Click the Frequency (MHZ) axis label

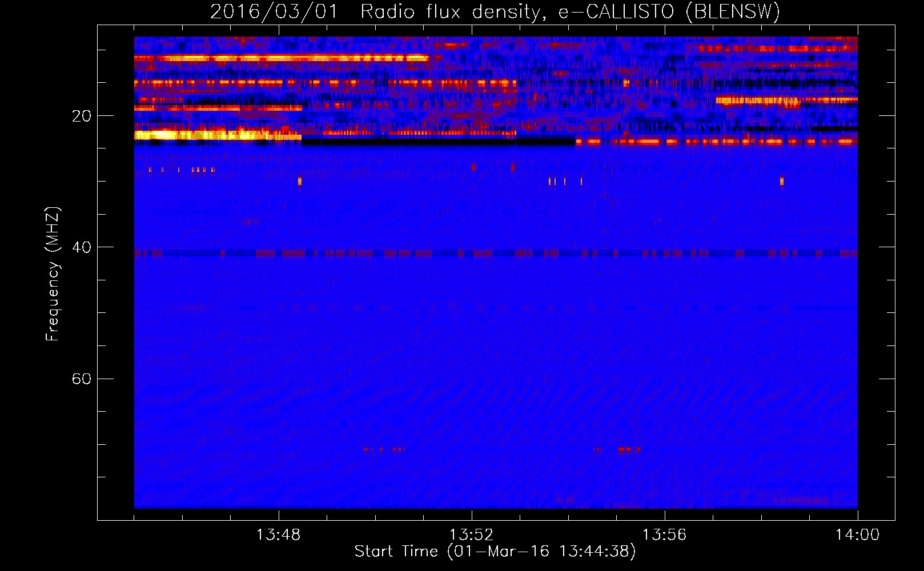tap(53, 274)
